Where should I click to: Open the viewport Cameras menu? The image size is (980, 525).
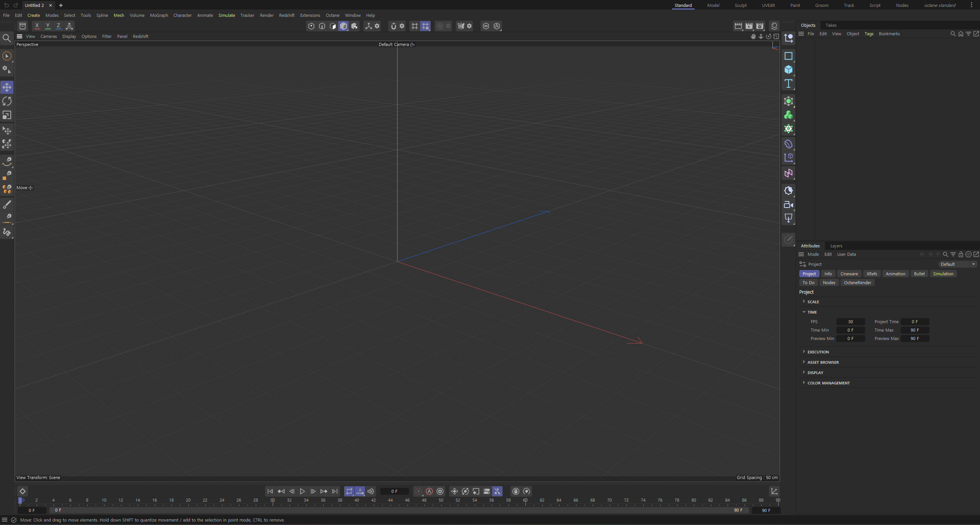pyautogui.click(x=49, y=36)
